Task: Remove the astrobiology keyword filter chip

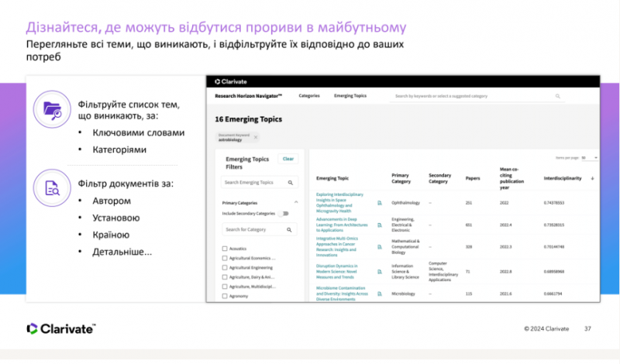Action: coord(256,137)
